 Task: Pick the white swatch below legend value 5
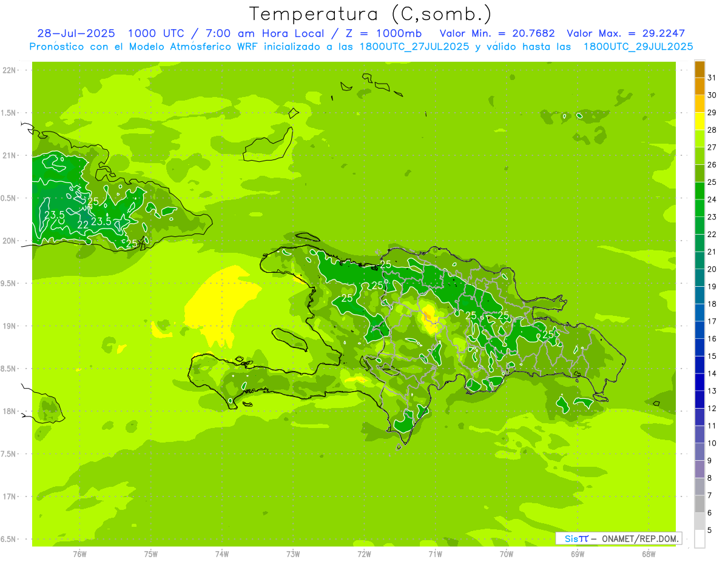[x=699, y=539]
